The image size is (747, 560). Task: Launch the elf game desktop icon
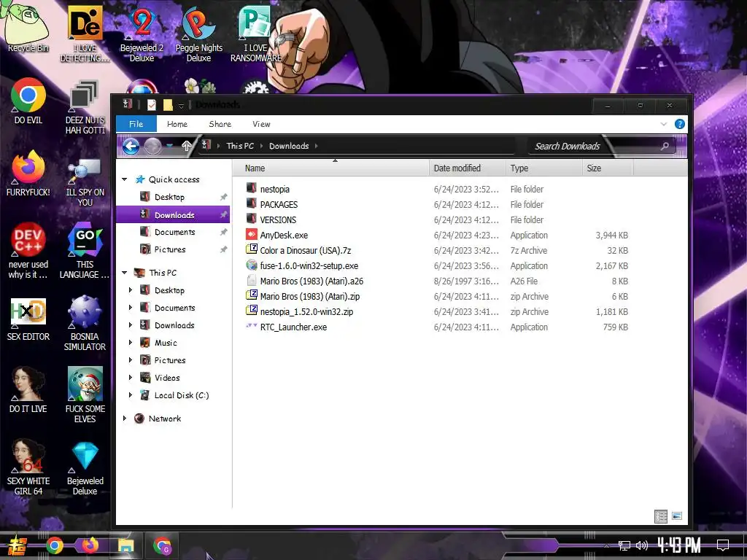coord(85,394)
